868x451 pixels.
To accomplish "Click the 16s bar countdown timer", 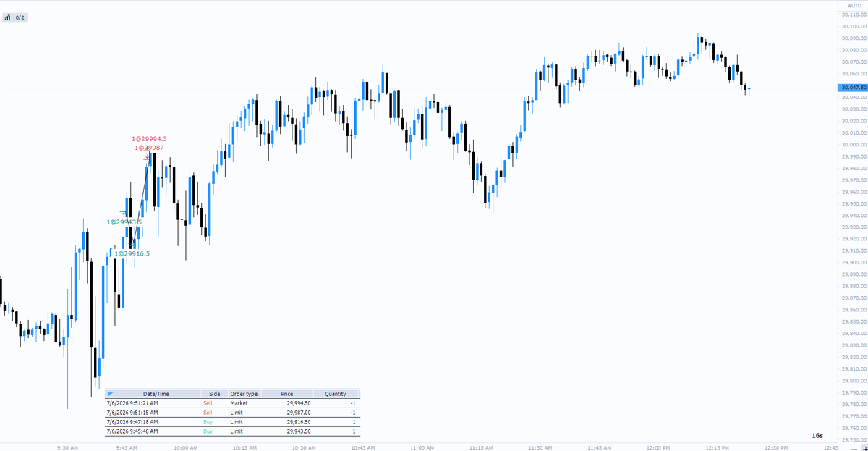I will click(x=817, y=436).
